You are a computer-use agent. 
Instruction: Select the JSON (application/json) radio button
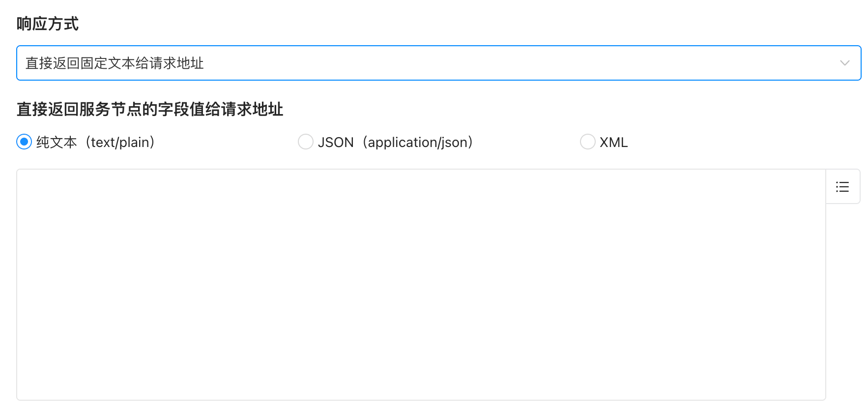306,142
